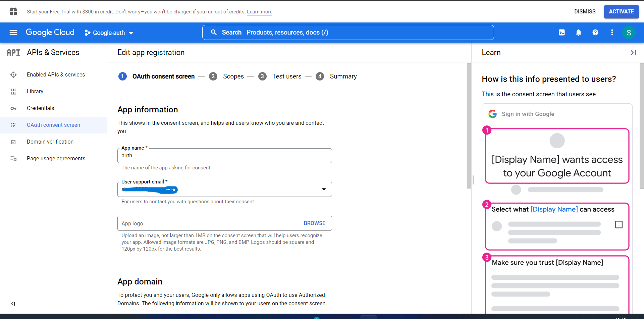Viewport: 644px width, 319px height.
Task: Click the account avatar S
Action: coord(629,33)
